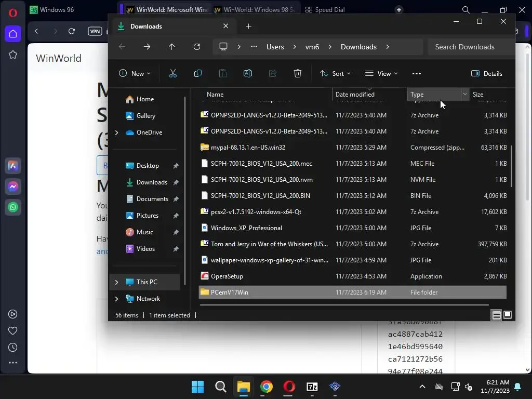The height and width of the screenshot is (399, 532).
Task: Open the See more ellipsis in toolbar
Action: [416, 74]
